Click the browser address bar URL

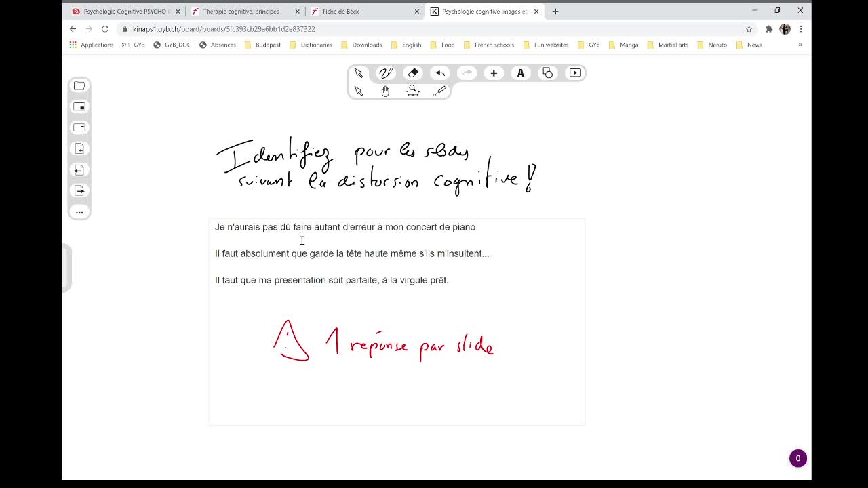tap(224, 29)
